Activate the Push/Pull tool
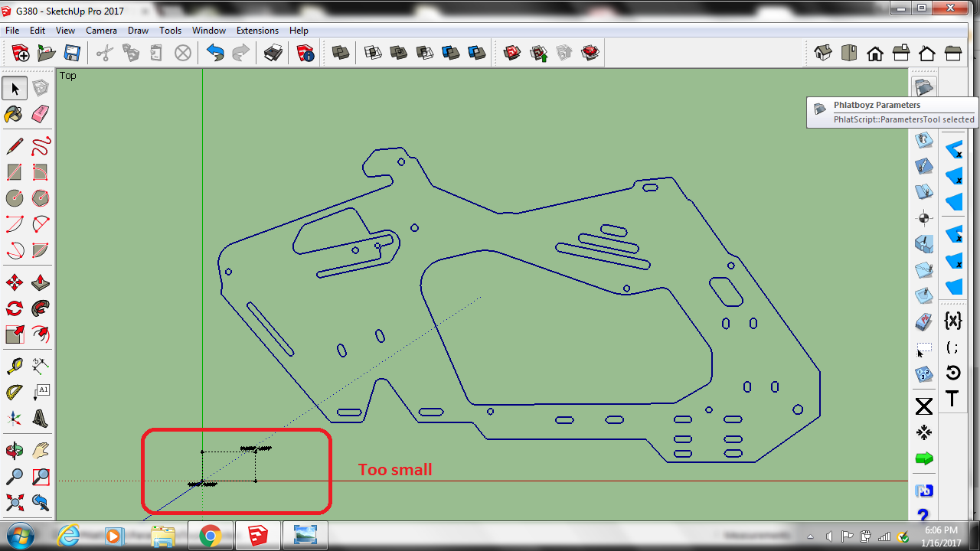980x551 pixels. [x=41, y=282]
